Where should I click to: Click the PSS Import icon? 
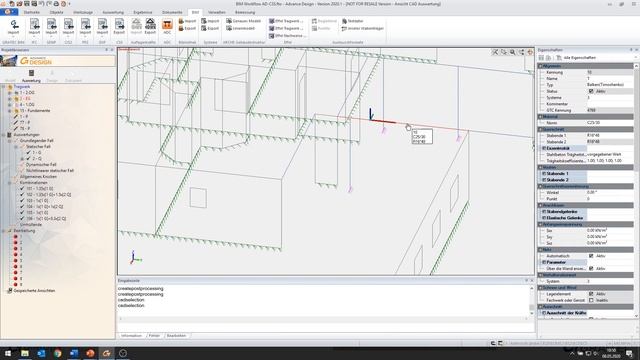(x=85, y=26)
